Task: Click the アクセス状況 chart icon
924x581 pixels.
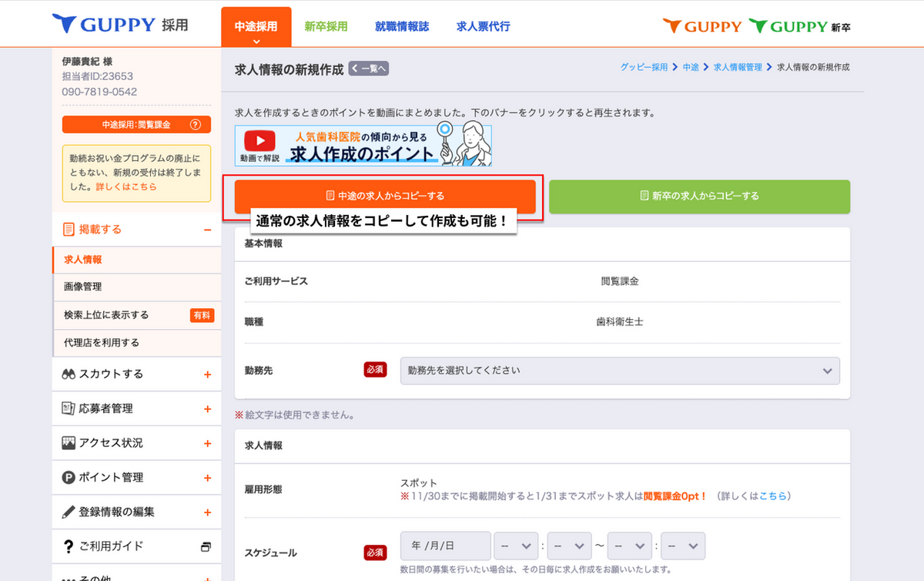Action: 68,443
